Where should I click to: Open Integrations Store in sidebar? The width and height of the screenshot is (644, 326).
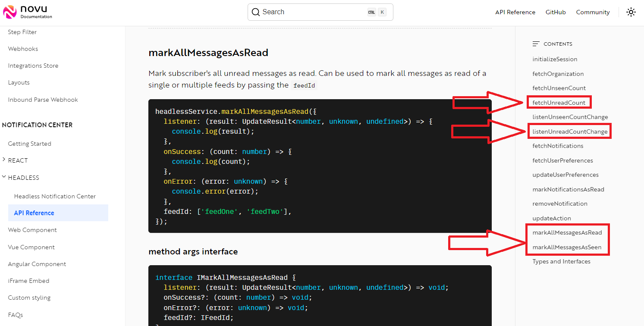click(33, 66)
